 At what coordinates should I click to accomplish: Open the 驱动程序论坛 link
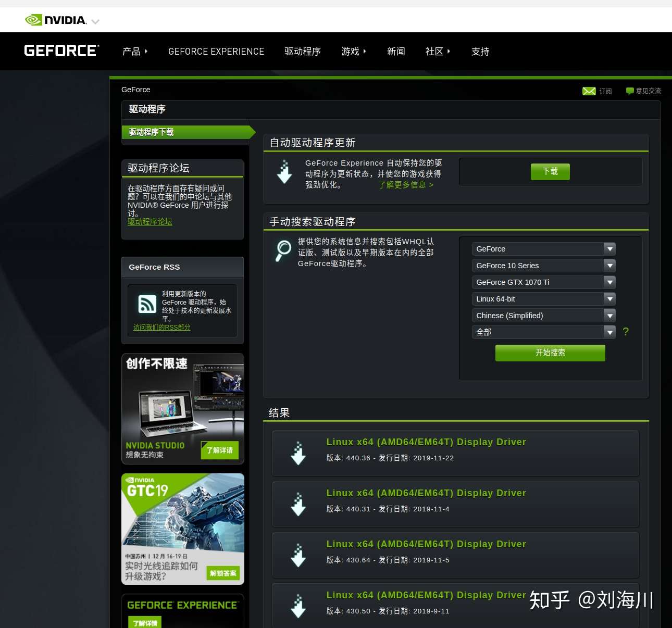pos(150,222)
